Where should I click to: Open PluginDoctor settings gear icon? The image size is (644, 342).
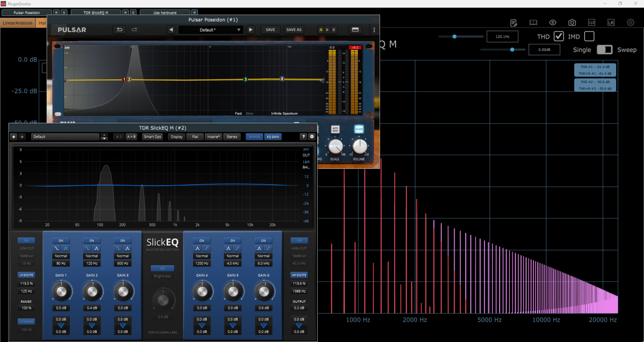pyautogui.click(x=630, y=23)
